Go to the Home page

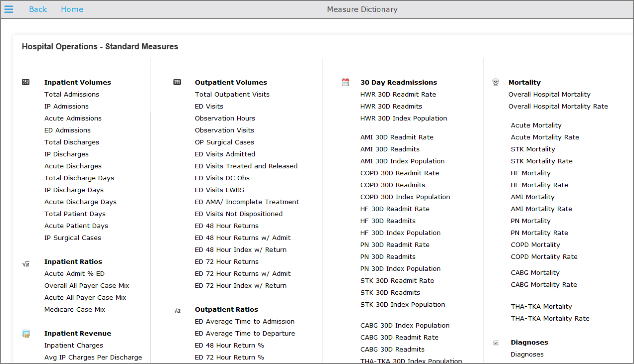pos(72,9)
